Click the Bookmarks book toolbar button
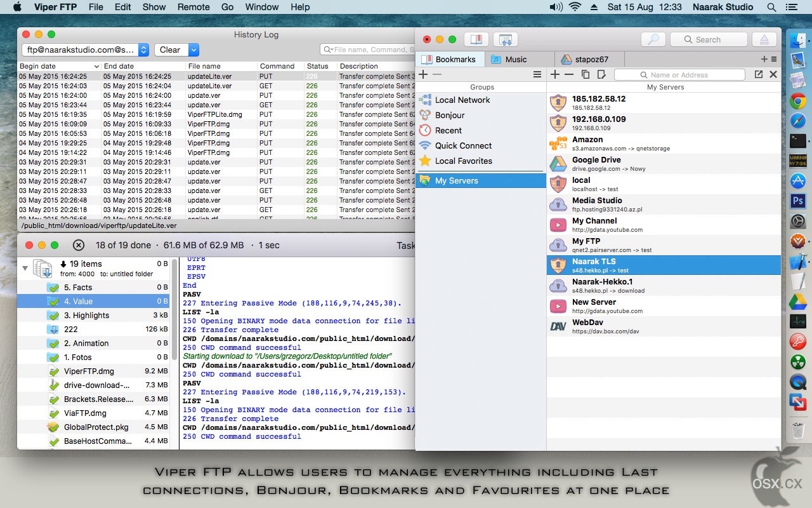 coord(476,39)
